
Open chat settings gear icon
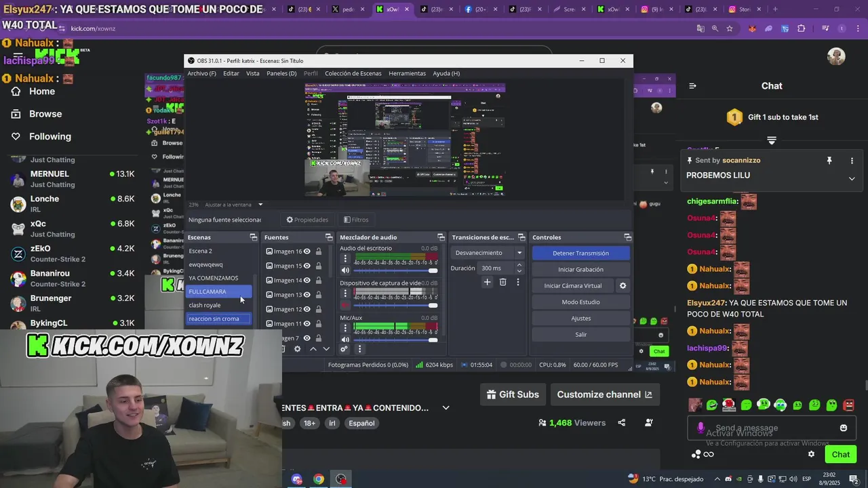pos(811,454)
